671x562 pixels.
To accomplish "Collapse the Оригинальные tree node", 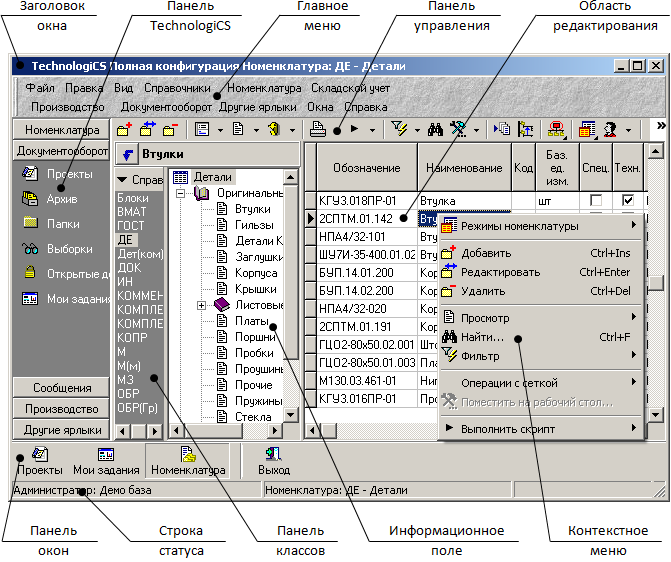I will tap(180, 193).
